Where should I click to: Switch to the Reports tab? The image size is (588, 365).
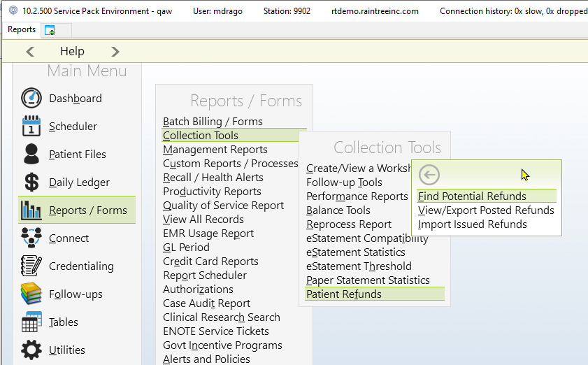pyautogui.click(x=22, y=29)
